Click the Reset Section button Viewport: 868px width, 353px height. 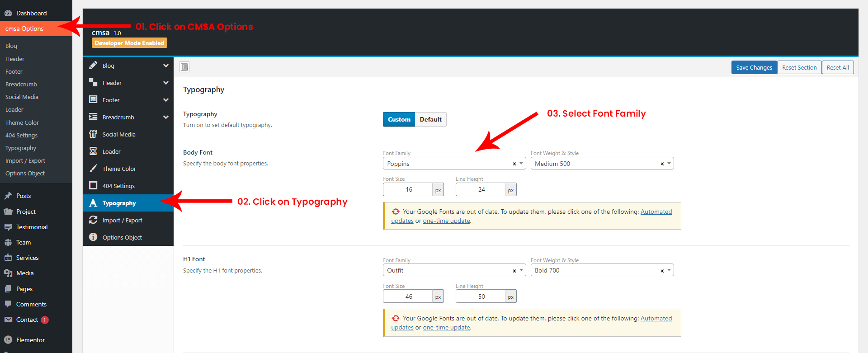coord(799,67)
